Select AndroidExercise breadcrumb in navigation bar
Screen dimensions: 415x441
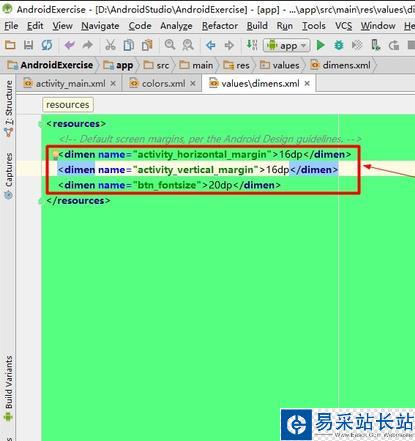[50, 65]
